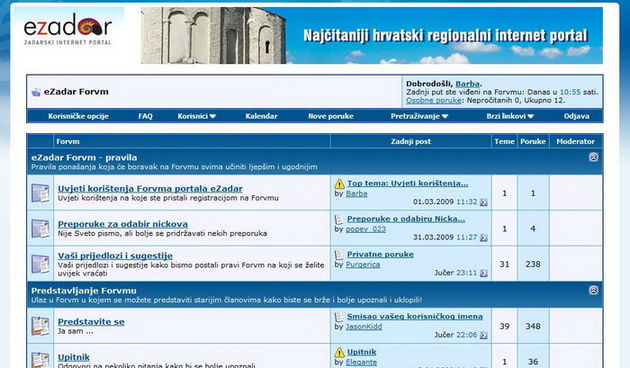The width and height of the screenshot is (630, 368).
Task: Click the 348 posts count
Action: pyautogui.click(x=533, y=326)
